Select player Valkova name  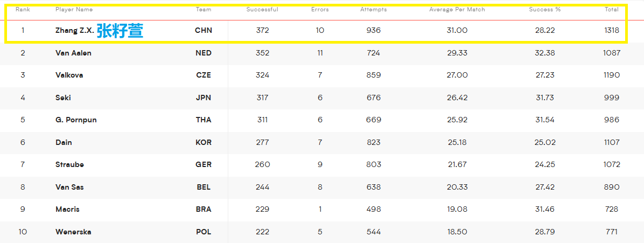pyautogui.click(x=69, y=75)
